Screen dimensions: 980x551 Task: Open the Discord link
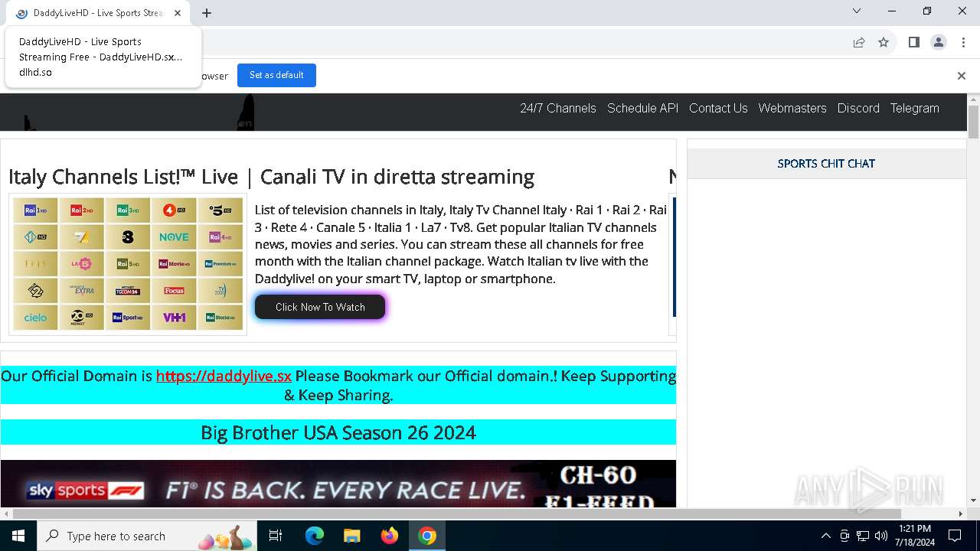(x=858, y=108)
